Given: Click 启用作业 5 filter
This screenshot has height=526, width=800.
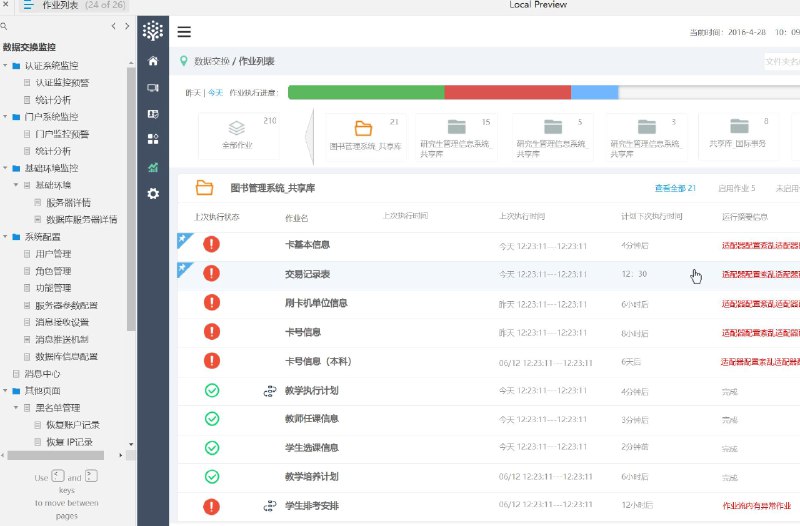Looking at the screenshot, I should tap(736, 188).
